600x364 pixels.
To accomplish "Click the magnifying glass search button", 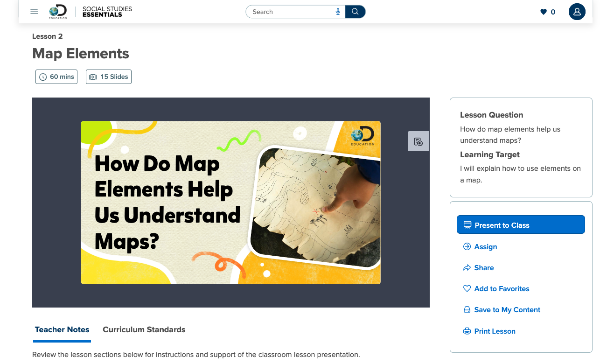I will (x=355, y=12).
